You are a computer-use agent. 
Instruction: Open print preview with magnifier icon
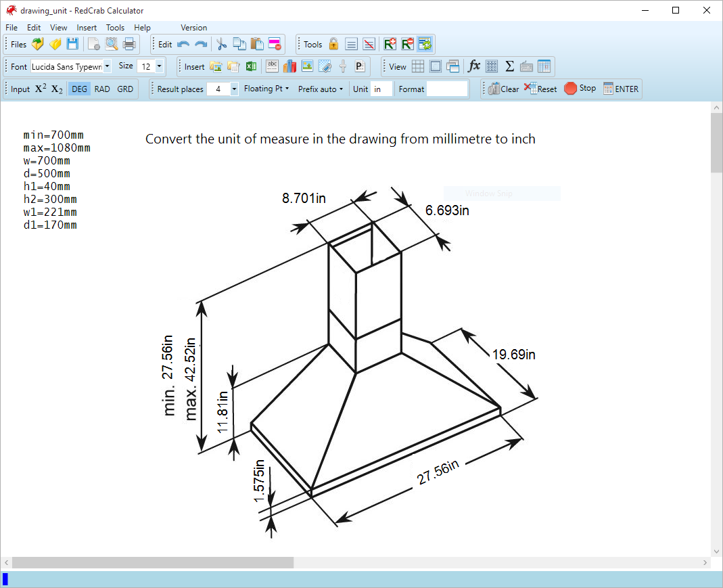pos(111,44)
